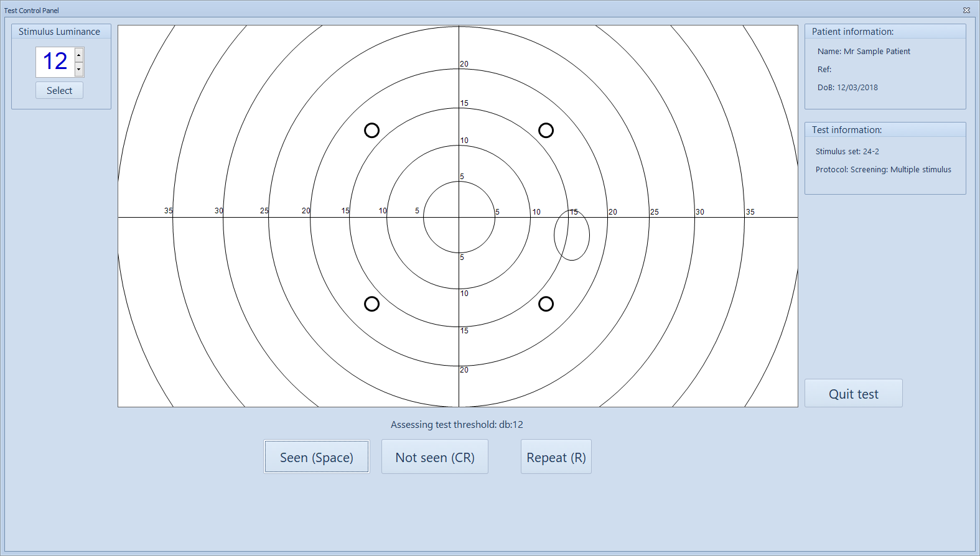Click the central fixation crosshair intersection
The width and height of the screenshot is (980, 556).
pyautogui.click(x=459, y=217)
